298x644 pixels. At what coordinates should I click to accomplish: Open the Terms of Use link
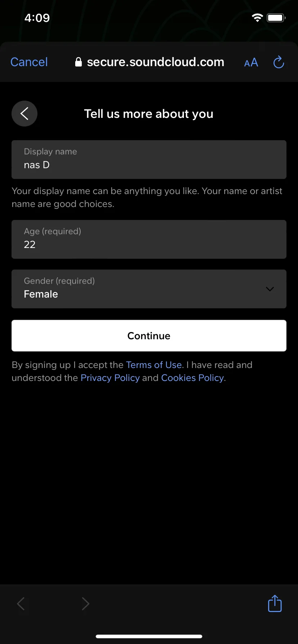pos(154,365)
